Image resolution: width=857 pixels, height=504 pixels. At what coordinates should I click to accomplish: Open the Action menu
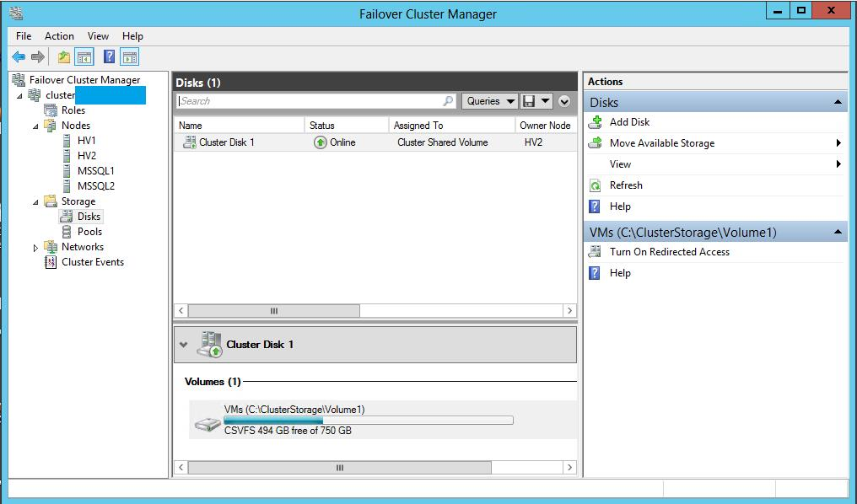click(59, 36)
